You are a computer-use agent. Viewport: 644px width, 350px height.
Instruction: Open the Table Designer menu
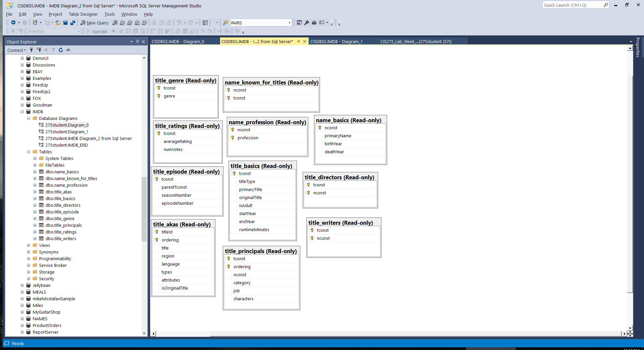point(83,14)
